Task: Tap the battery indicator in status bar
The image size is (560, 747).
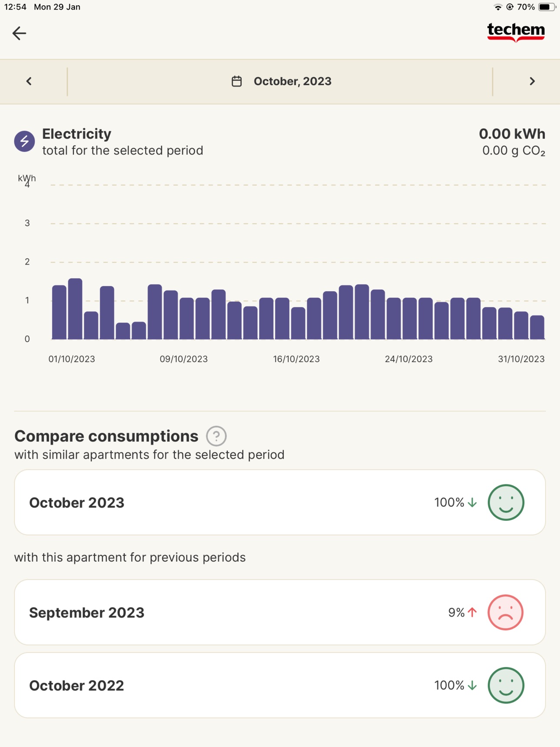Action: [x=547, y=7]
